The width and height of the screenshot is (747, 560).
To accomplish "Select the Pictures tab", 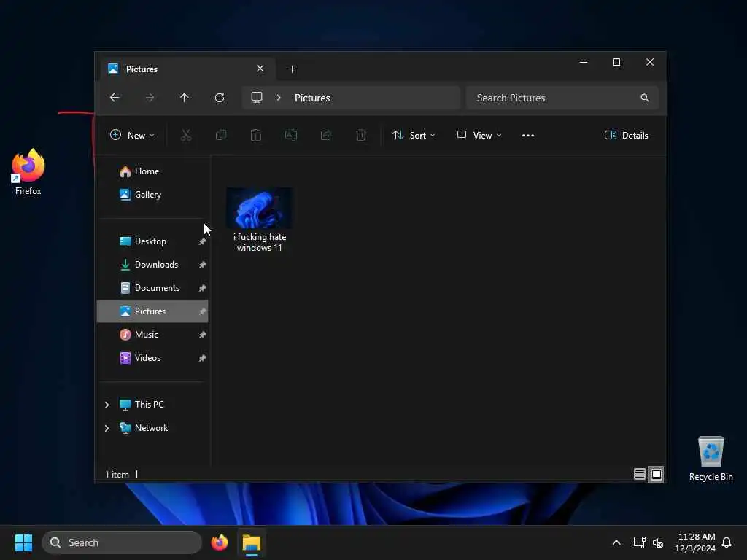I will coord(186,69).
